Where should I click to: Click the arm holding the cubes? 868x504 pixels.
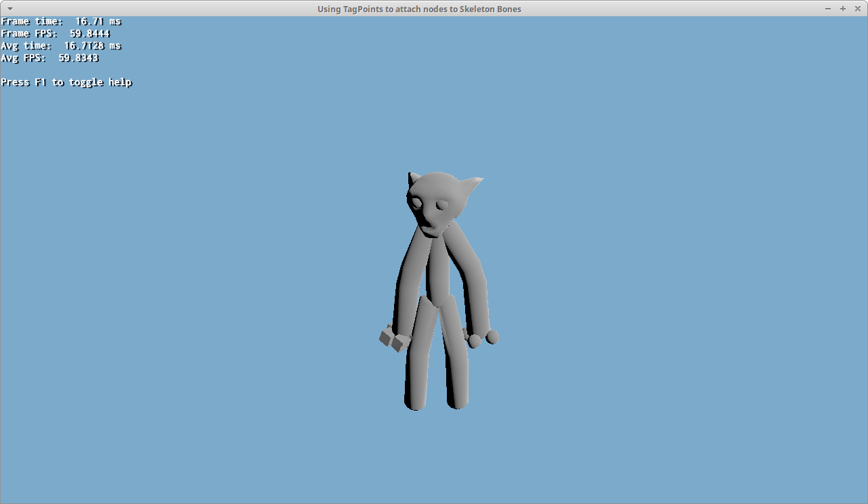coord(408,281)
